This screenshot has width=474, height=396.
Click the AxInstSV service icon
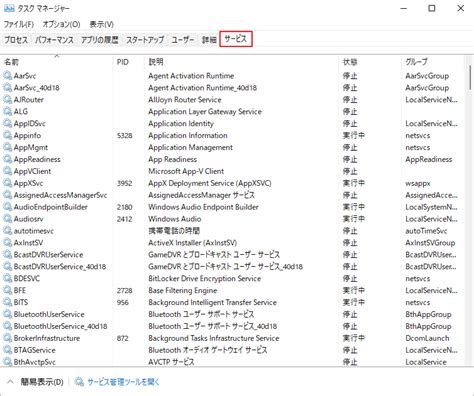[8, 243]
